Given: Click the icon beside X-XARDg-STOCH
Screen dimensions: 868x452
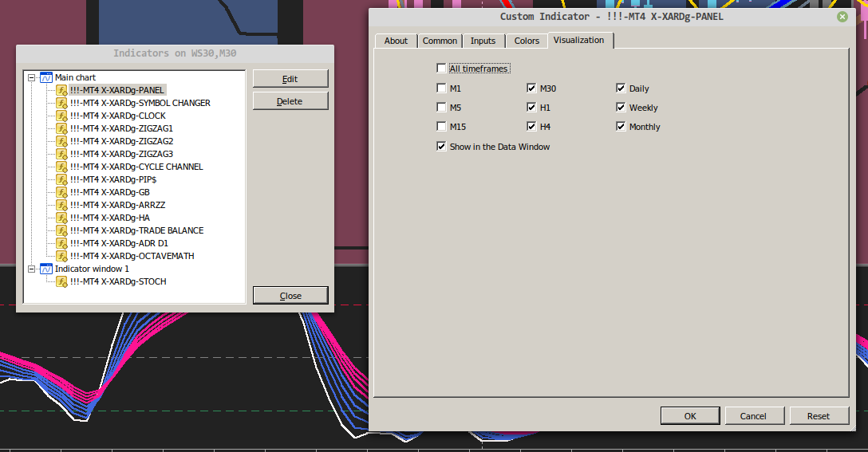Looking at the screenshot, I should (61, 281).
